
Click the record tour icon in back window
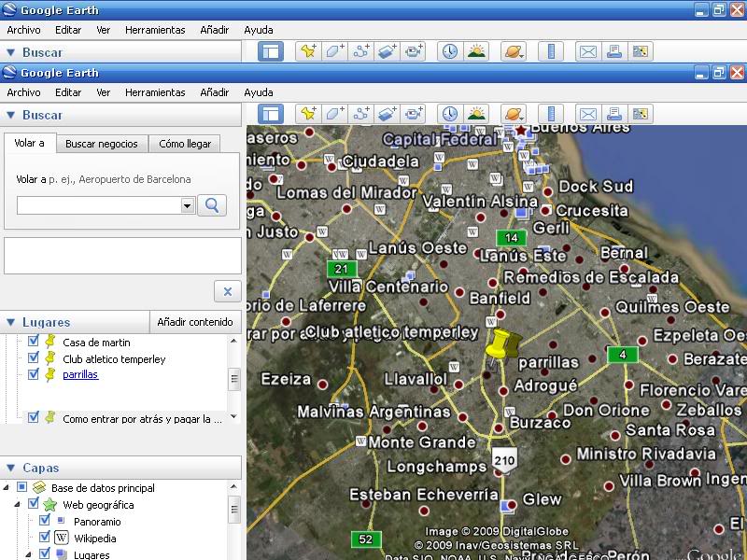[413, 51]
